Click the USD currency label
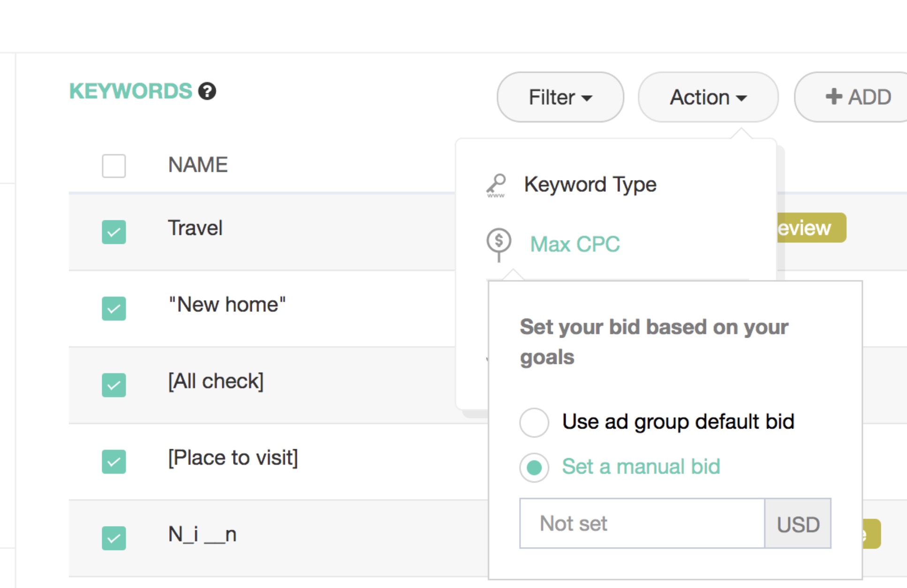The image size is (907, 588). point(798,524)
